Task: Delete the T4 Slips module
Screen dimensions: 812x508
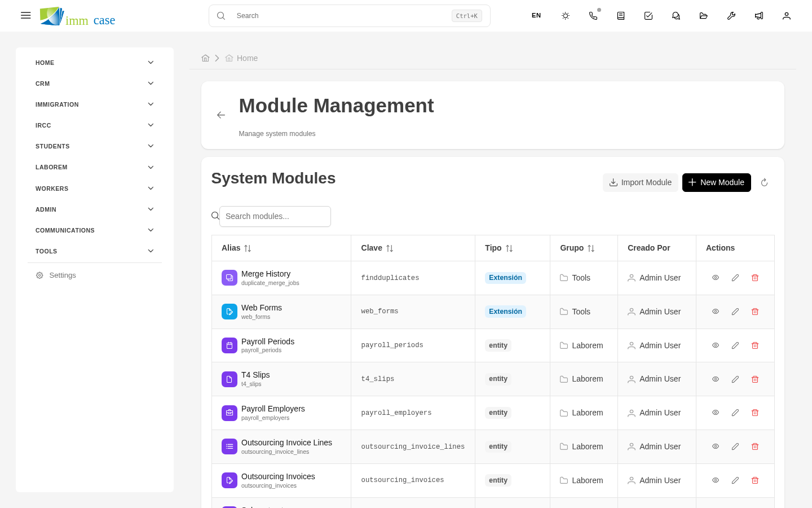Action: click(x=755, y=379)
